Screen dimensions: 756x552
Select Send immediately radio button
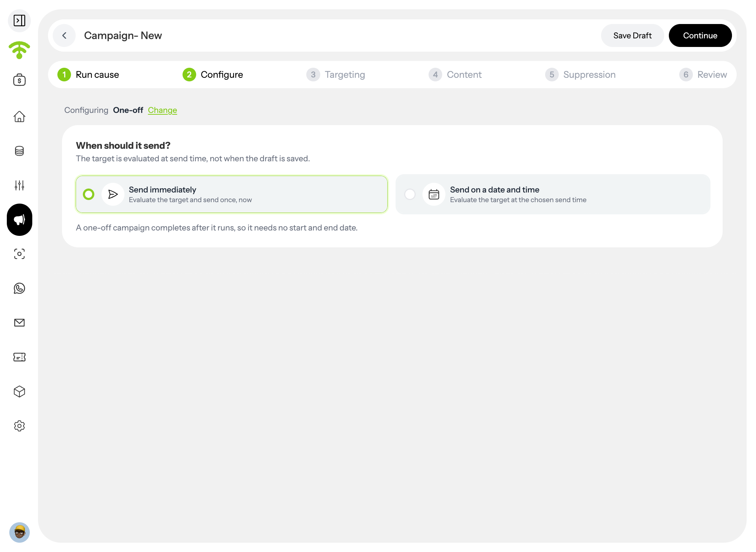[x=89, y=194]
